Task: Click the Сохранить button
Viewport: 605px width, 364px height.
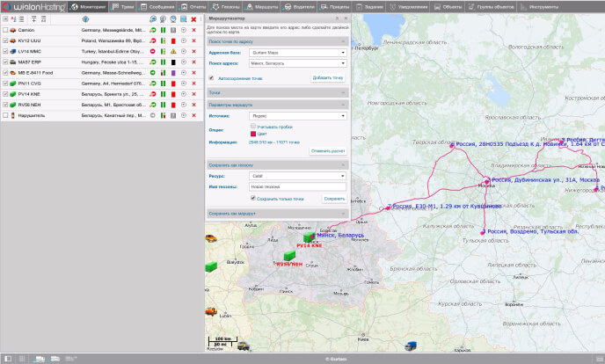Action: pyautogui.click(x=334, y=199)
